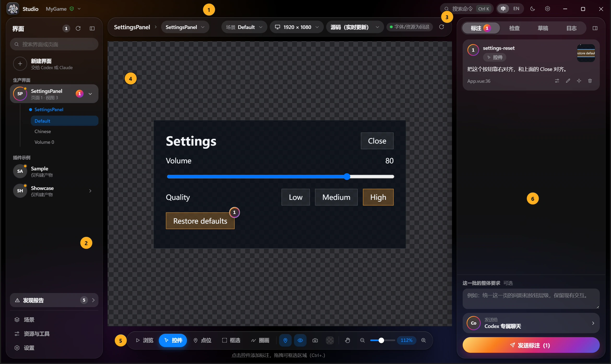Toggle checkerboard transparency background
Viewport: 611px width, 364px height.
point(330,340)
